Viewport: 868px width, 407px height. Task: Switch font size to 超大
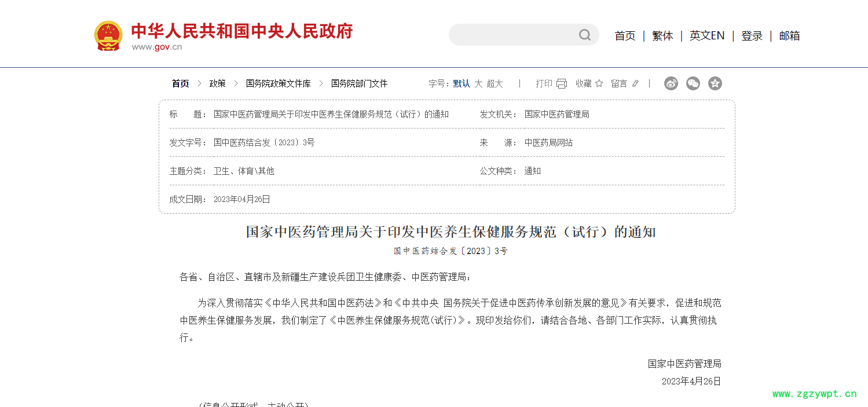(x=495, y=84)
